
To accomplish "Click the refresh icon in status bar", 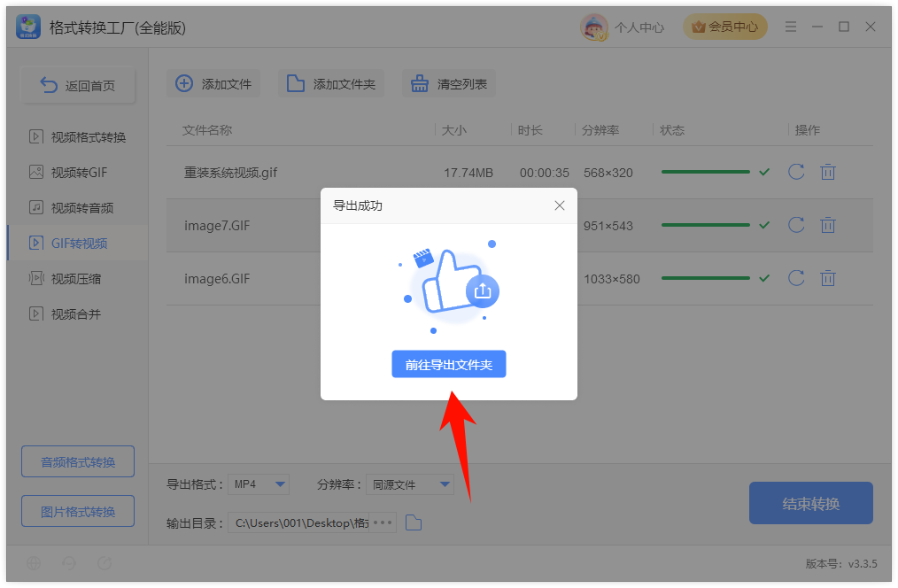I will 105,563.
